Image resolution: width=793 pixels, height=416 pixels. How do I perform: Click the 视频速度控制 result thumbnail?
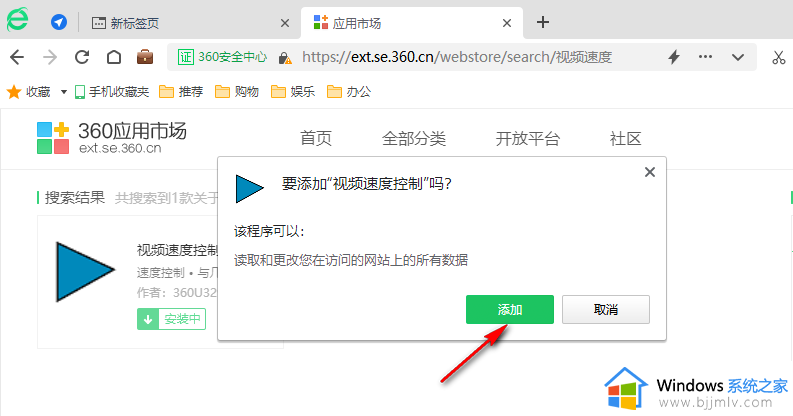pos(85,271)
